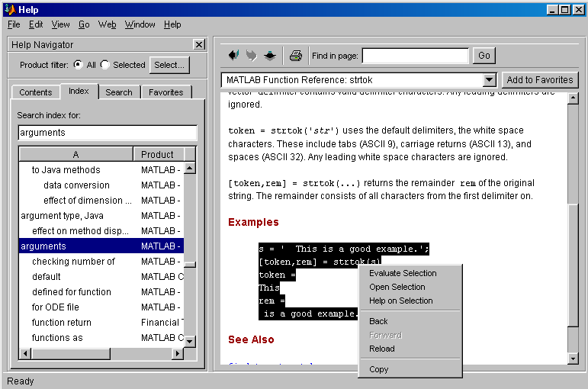Open the page title dropdown arrow
This screenshot has width=588, height=389.
pyautogui.click(x=489, y=80)
